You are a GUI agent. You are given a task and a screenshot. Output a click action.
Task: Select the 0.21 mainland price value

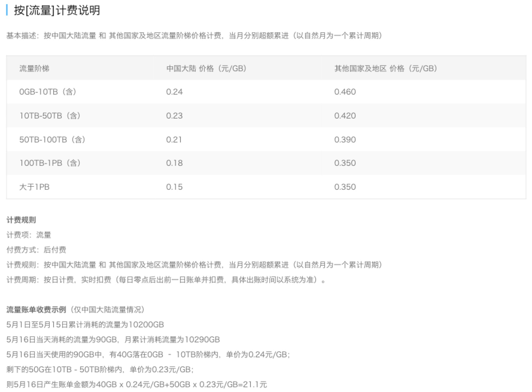click(174, 139)
